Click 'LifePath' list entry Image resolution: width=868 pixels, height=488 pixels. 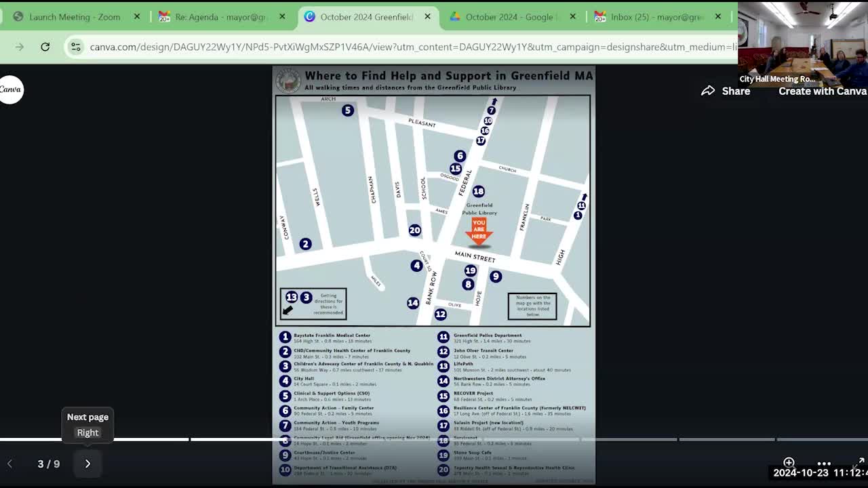[x=463, y=364]
